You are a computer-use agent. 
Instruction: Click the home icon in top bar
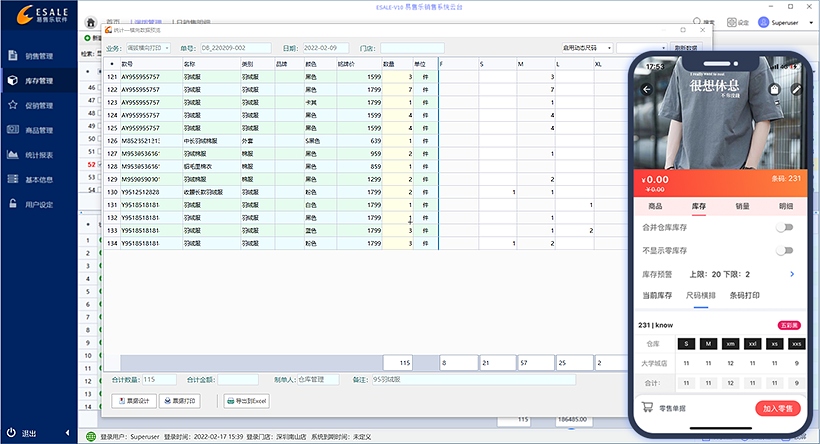92,22
